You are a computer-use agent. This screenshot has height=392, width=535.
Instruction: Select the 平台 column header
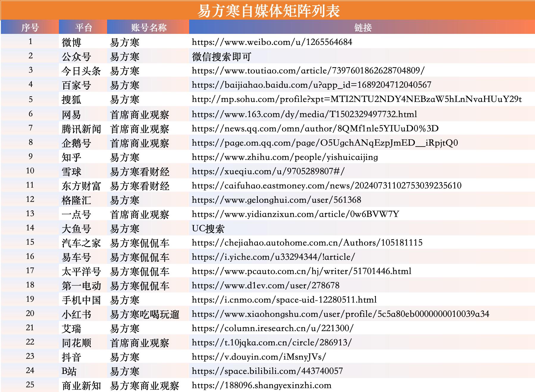coord(83,28)
